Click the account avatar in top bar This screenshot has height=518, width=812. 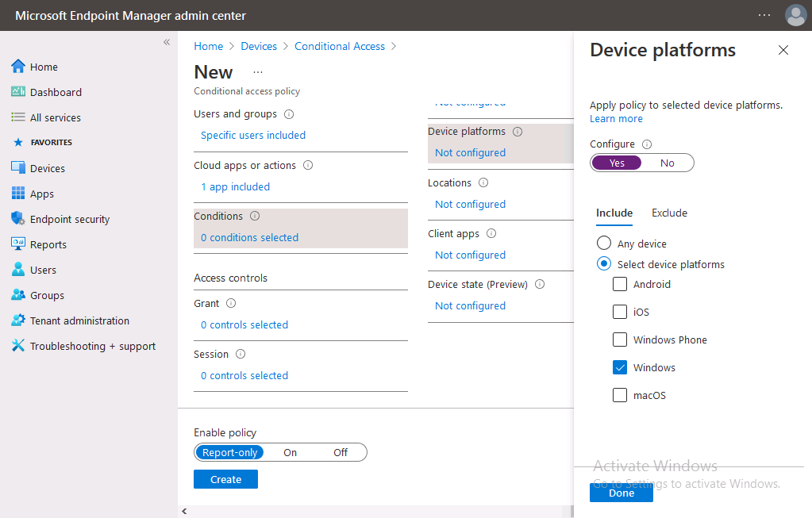[795, 15]
